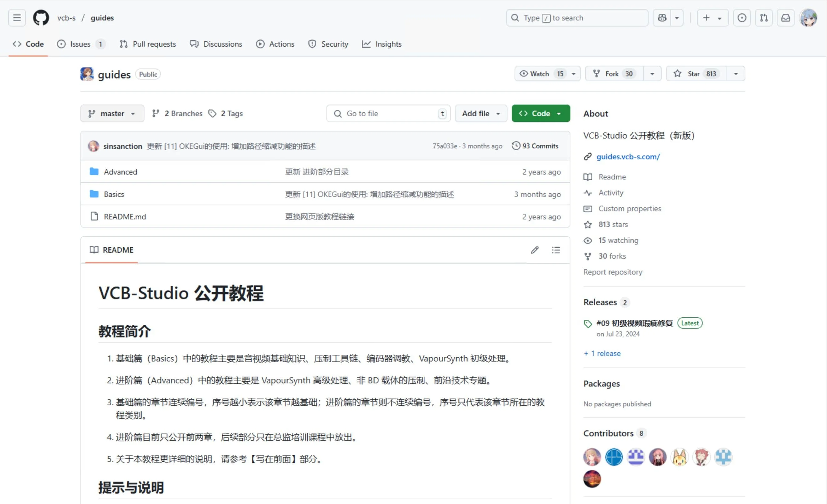The width and height of the screenshot is (827, 504).
Task: Edit README with pencil icon
Action: click(x=535, y=250)
